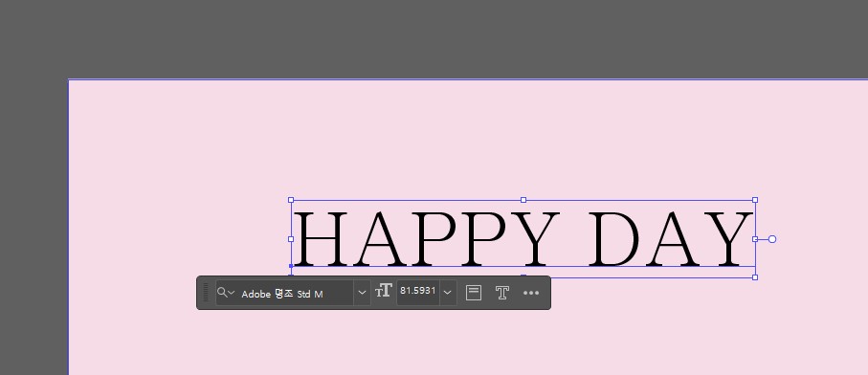Click the task bar drag grip

click(x=206, y=293)
